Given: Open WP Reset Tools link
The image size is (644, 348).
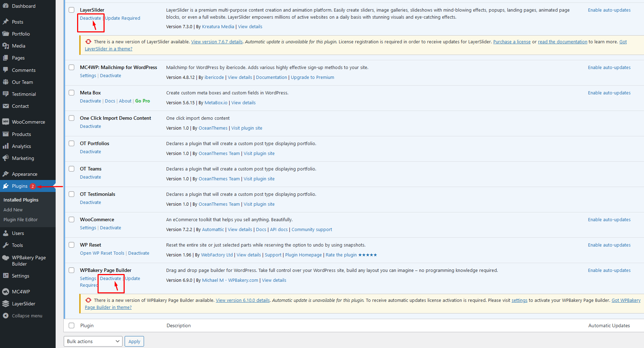Looking at the screenshot, I should 102,253.
